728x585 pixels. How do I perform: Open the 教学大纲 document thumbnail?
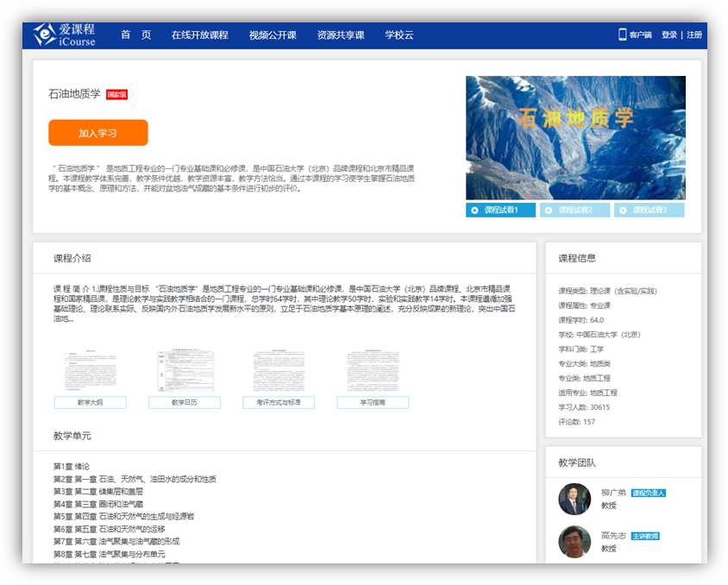pyautogui.click(x=91, y=372)
